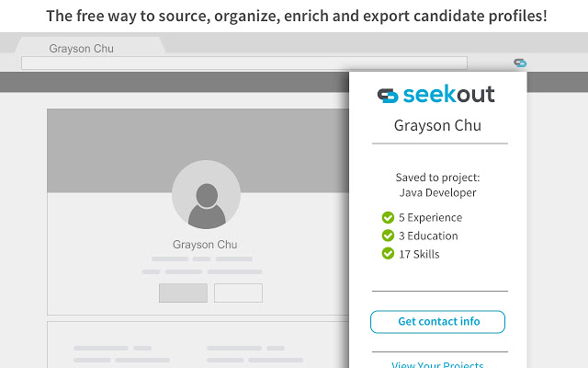Click the green check beside 17 Skills

[388, 254]
